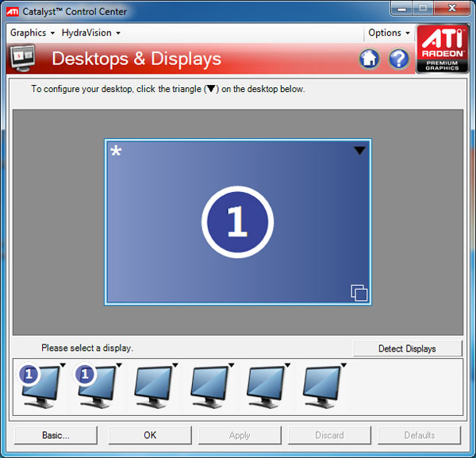Viewport: 476px width, 458px height.
Task: Click the Desktops & Displays monitor header icon
Action: click(x=22, y=58)
